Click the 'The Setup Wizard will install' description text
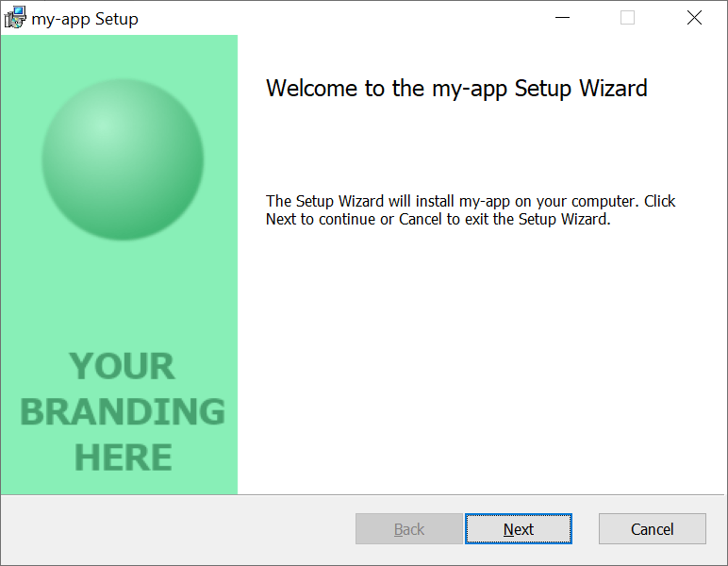This screenshot has height=566, width=728. click(x=471, y=209)
